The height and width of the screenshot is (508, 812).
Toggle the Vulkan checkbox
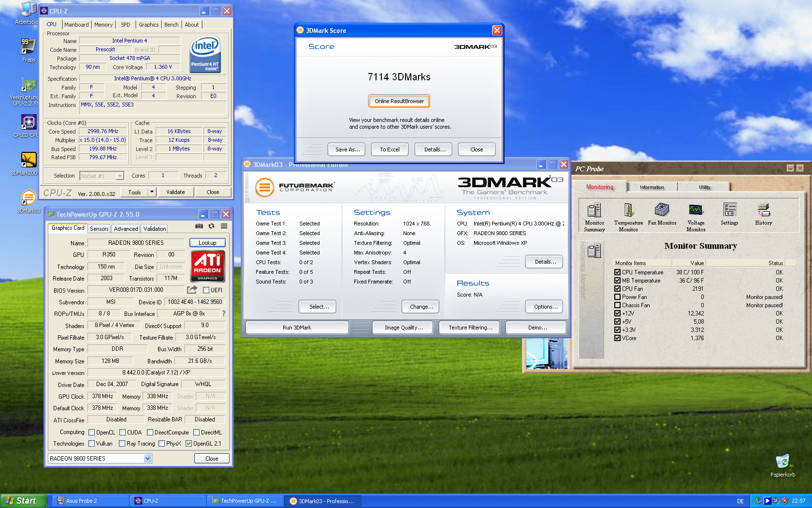(x=92, y=444)
